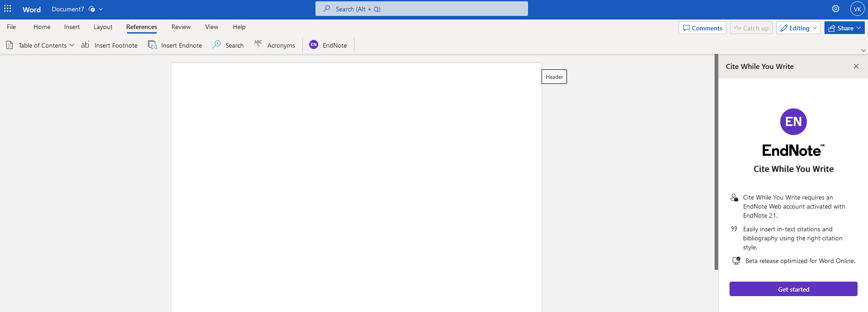
Task: Click the Acronyms tool icon
Action: click(x=258, y=44)
